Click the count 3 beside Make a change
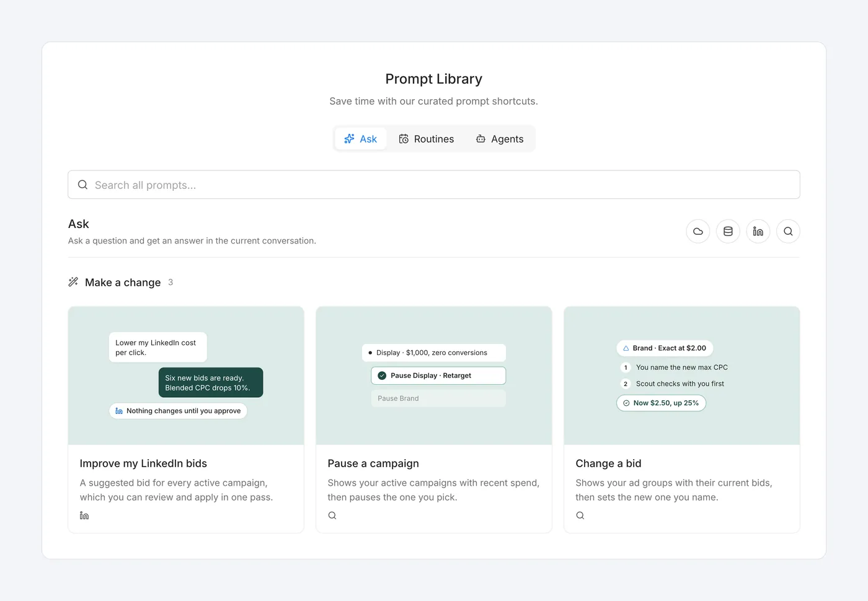The height and width of the screenshot is (601, 868). 170,283
